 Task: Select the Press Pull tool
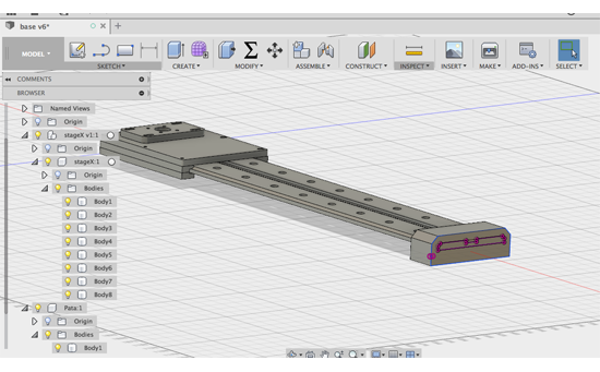[227, 50]
